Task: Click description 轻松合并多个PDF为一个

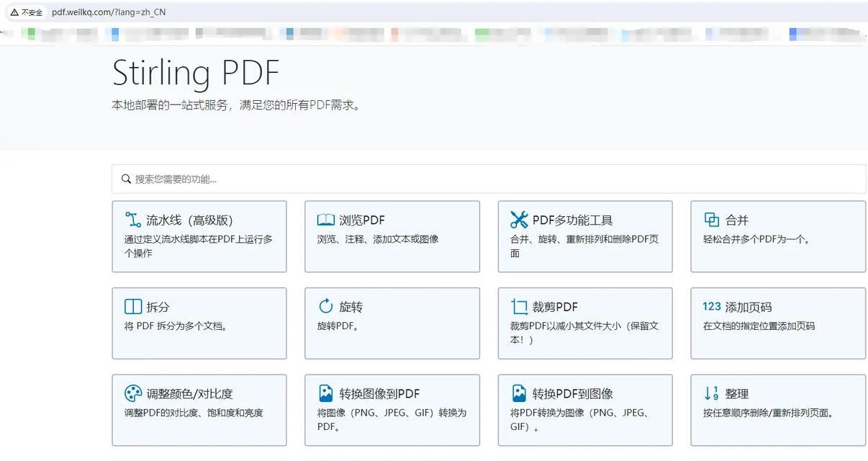Action: pyautogui.click(x=757, y=239)
